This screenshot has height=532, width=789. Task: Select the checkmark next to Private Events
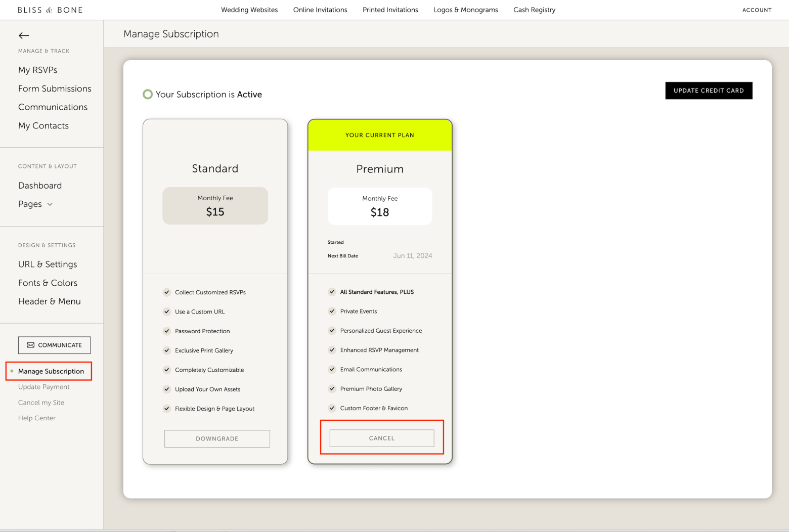(332, 311)
